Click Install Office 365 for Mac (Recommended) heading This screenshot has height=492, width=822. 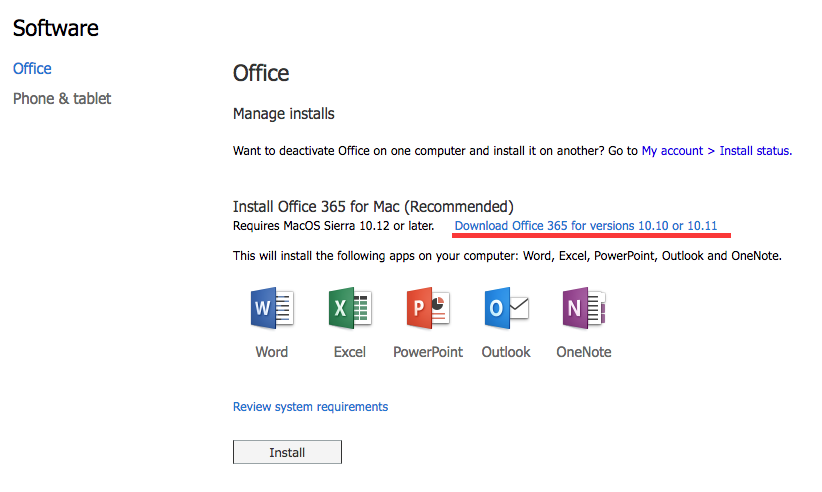pos(373,206)
